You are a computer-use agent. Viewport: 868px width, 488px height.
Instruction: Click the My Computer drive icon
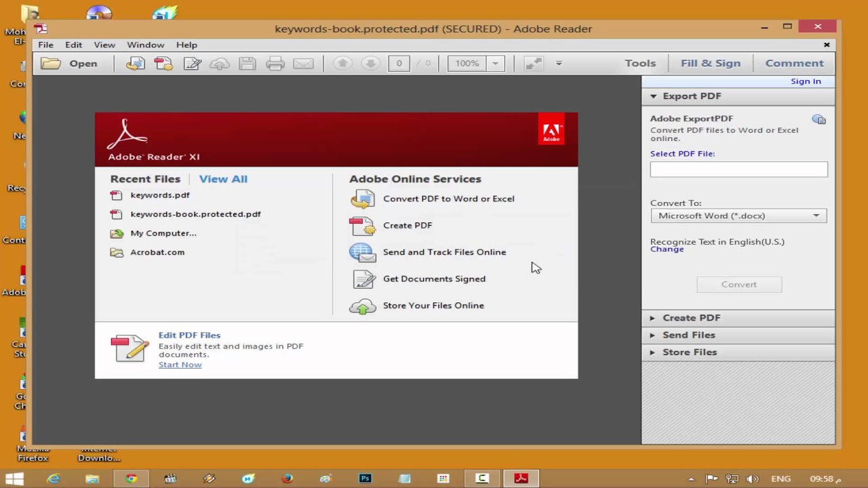tap(117, 233)
